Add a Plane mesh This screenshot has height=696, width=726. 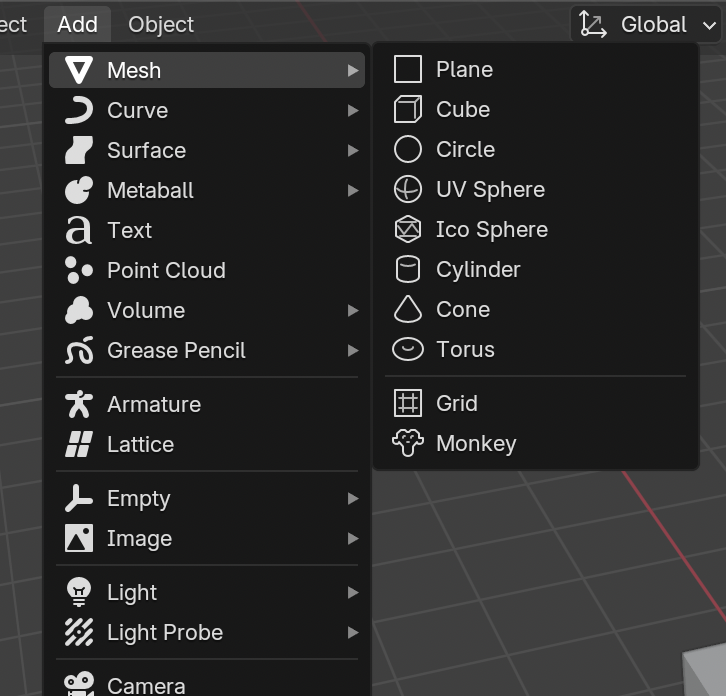pyautogui.click(x=464, y=69)
